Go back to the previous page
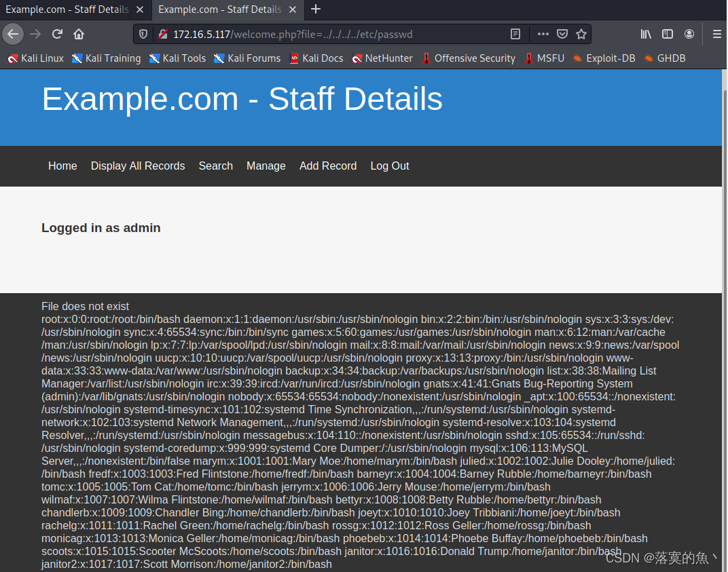The height and width of the screenshot is (572, 728). (x=13, y=34)
